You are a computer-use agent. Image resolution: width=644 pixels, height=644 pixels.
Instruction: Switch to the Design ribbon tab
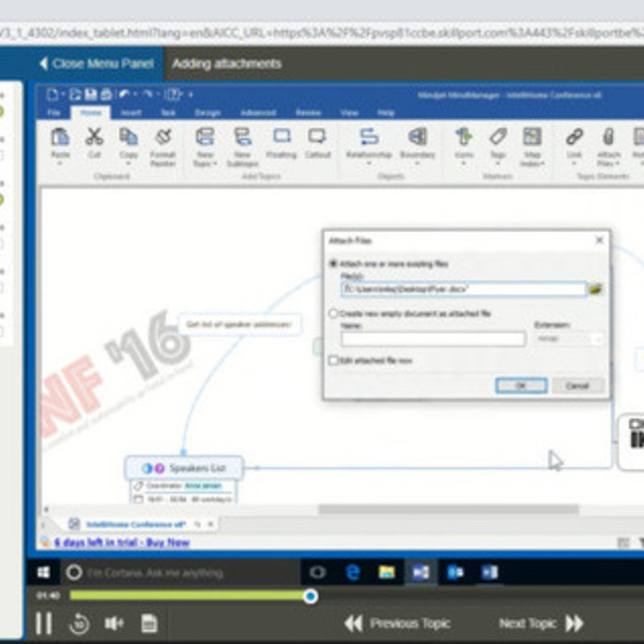tap(208, 113)
